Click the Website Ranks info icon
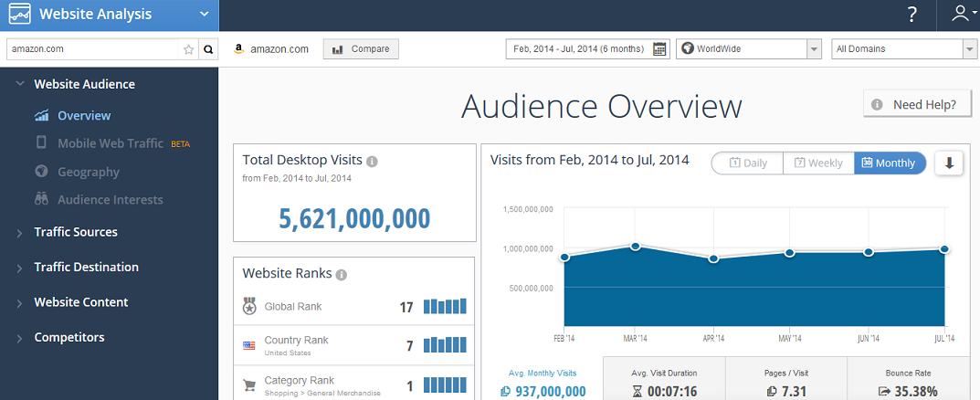This screenshot has height=400, width=980. [342, 274]
